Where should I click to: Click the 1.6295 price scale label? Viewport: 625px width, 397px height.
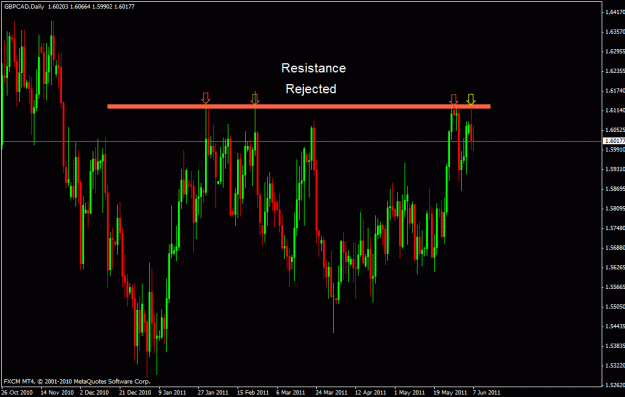pos(615,51)
